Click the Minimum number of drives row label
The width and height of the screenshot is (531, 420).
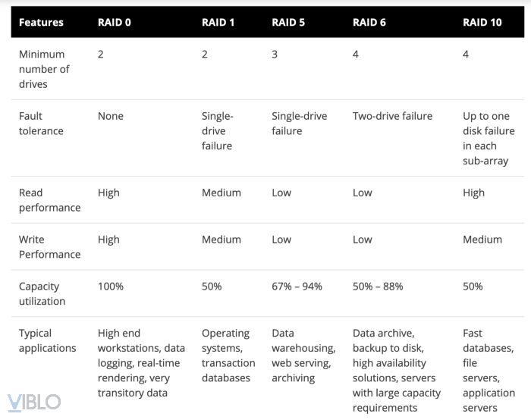click(x=44, y=69)
